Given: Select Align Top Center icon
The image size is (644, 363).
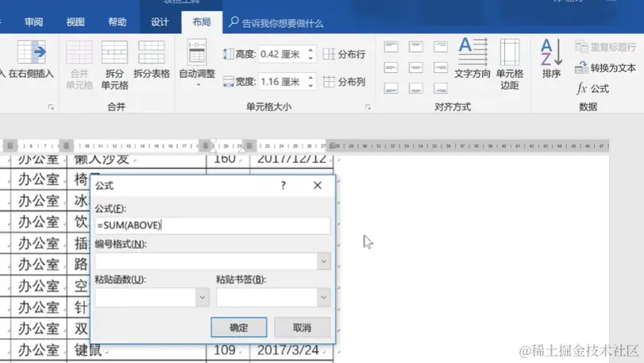Looking at the screenshot, I should (x=415, y=46).
